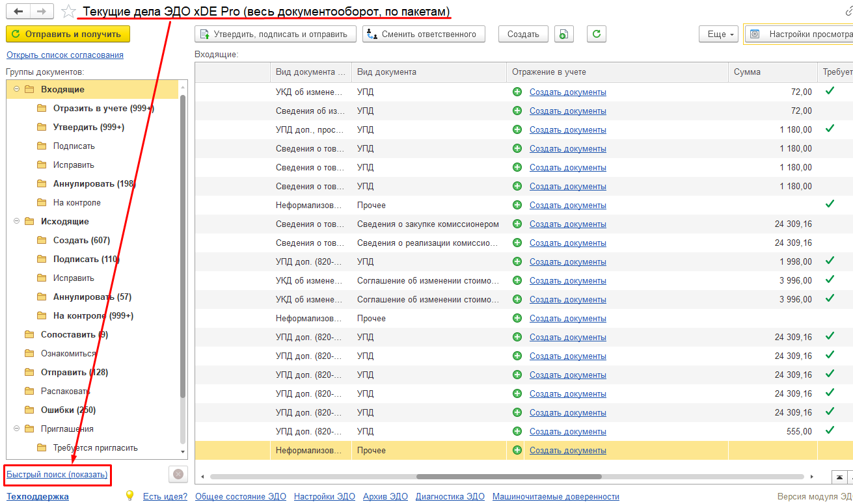Click Создать документы in Сведения о реализации комиссионера row
Screen dimensions: 853x504
567,243
